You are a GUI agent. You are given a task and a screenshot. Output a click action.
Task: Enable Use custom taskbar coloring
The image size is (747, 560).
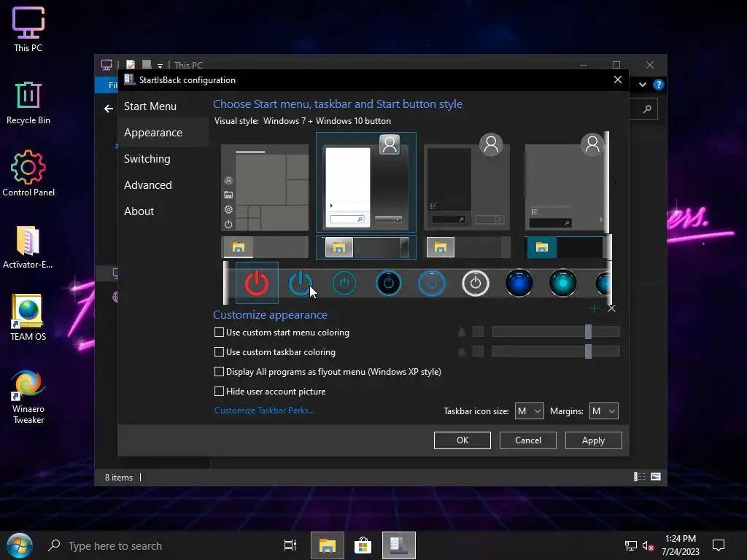pyautogui.click(x=219, y=352)
